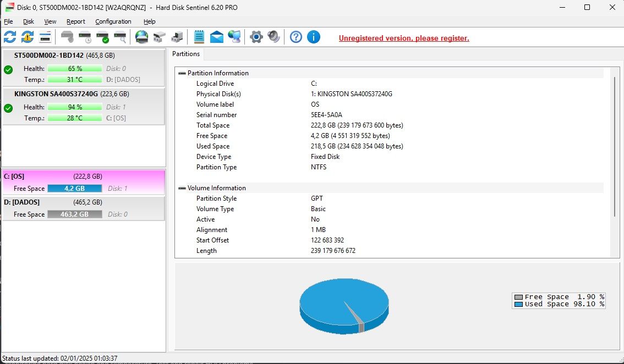Open the blue notepad report icon
This screenshot has width=624, height=364.
(199, 37)
